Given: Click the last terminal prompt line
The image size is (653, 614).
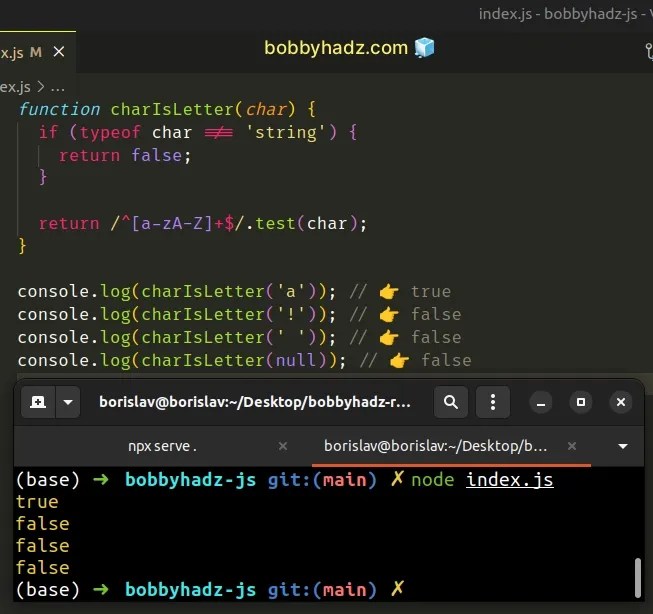Looking at the screenshot, I should click(209, 589).
